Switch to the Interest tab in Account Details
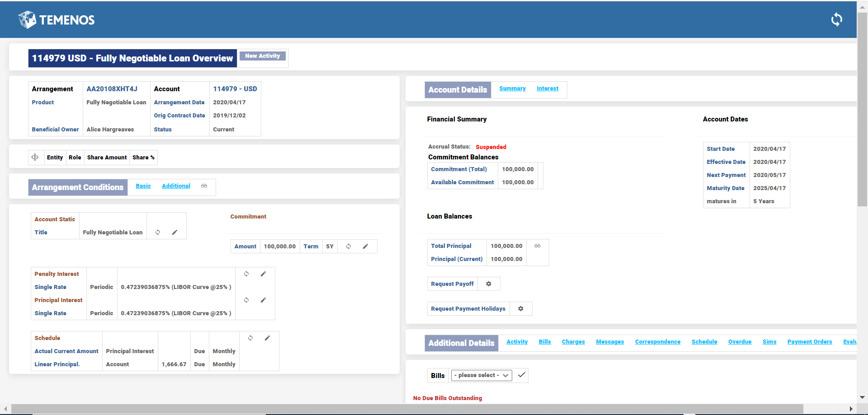 [x=547, y=89]
